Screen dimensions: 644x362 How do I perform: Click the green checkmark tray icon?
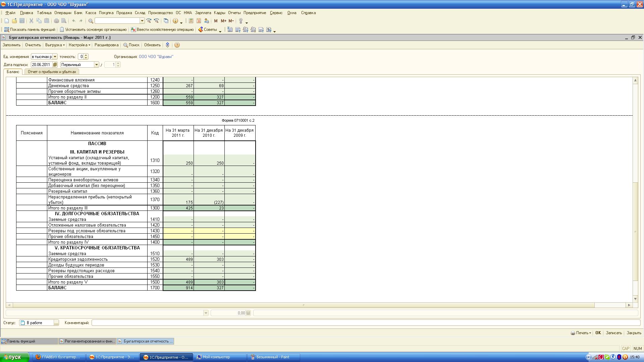(x=607, y=357)
